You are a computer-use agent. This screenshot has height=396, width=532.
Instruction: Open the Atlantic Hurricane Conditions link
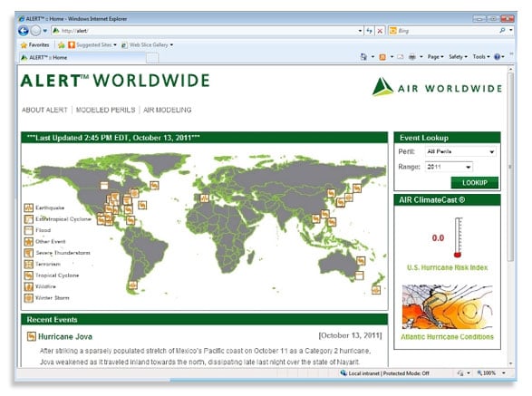coord(447,336)
